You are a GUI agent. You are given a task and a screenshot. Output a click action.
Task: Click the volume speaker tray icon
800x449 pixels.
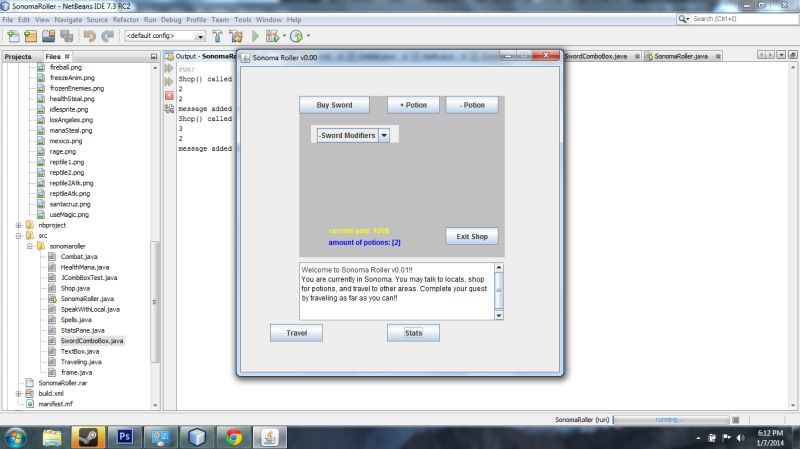pyautogui.click(x=740, y=438)
